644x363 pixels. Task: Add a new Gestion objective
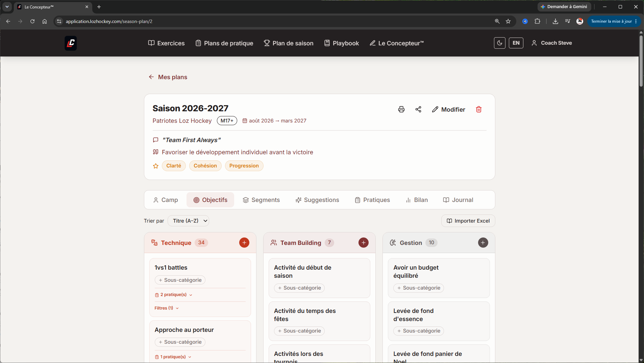pyautogui.click(x=483, y=243)
